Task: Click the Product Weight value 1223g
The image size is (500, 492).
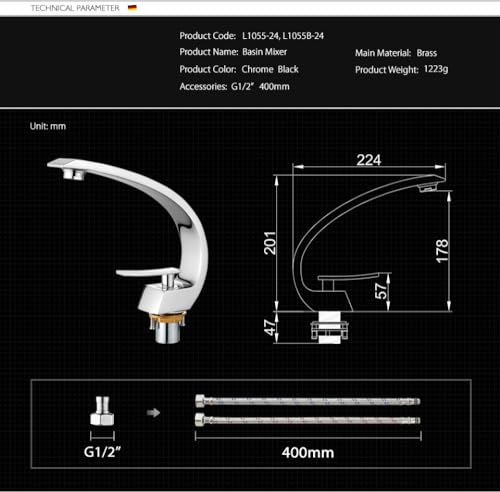Action: point(436,69)
